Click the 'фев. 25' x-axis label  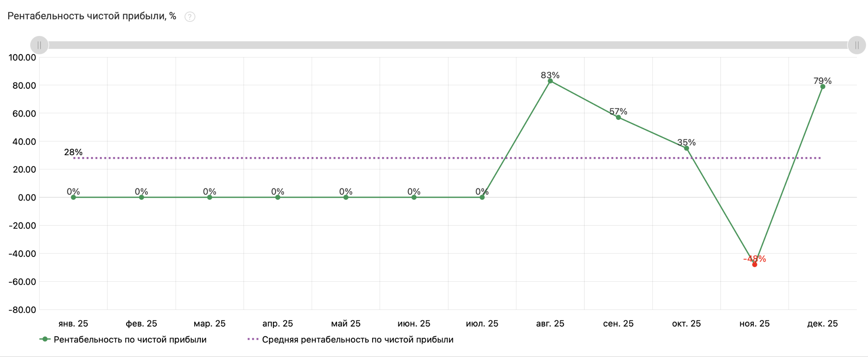point(141,324)
